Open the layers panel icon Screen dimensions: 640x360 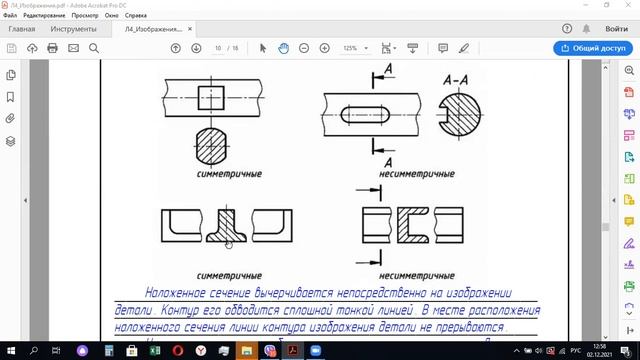pyautogui.click(x=11, y=141)
